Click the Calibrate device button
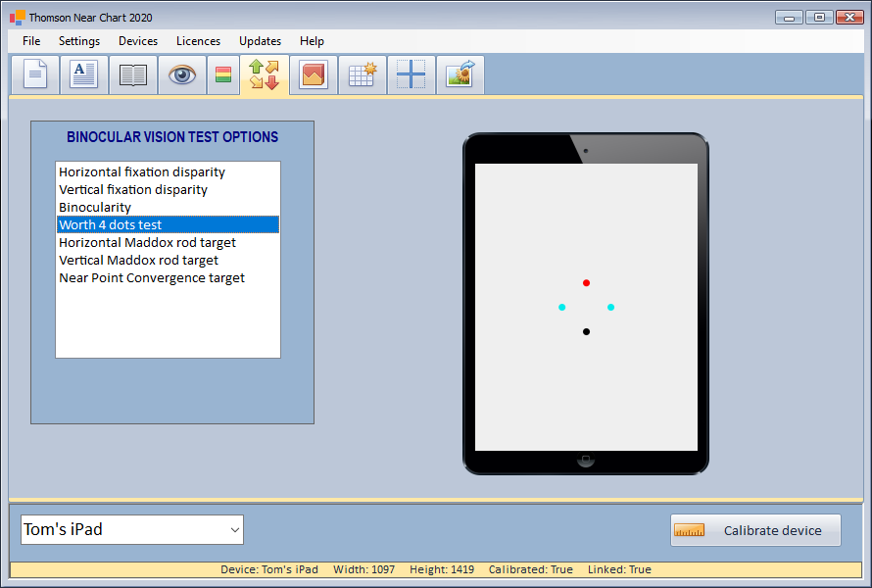This screenshot has height=588, width=872. click(x=755, y=530)
